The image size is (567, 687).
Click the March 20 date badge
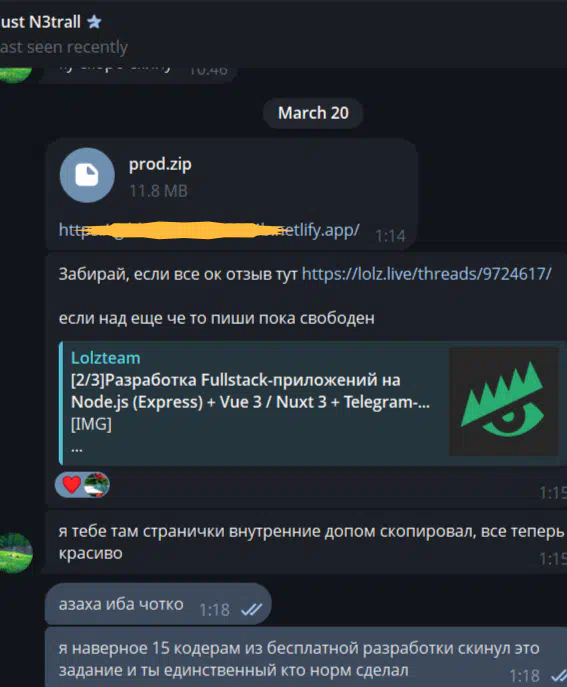click(313, 113)
